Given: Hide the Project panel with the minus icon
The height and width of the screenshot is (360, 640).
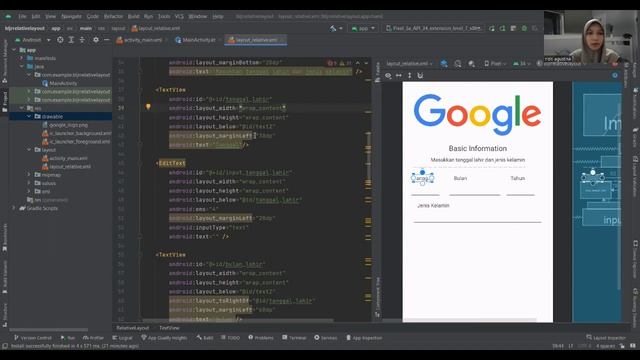Looking at the screenshot, I should pos(107,40).
